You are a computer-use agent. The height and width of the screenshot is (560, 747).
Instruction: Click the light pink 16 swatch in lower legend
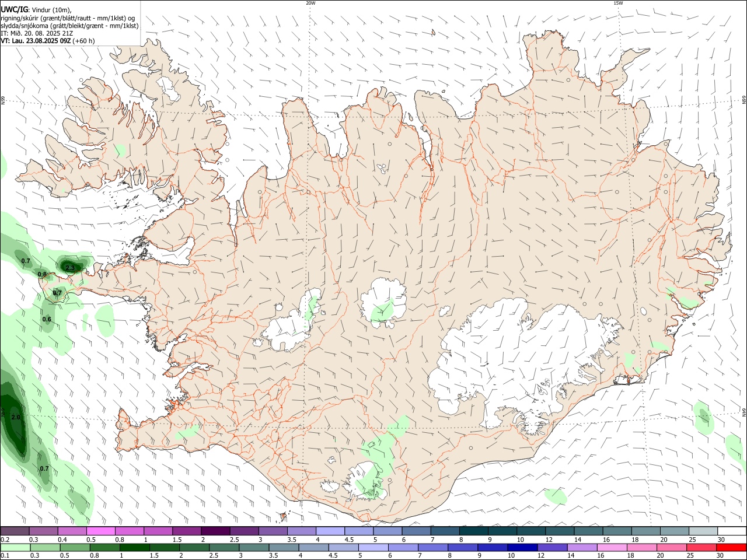[x=612, y=548]
